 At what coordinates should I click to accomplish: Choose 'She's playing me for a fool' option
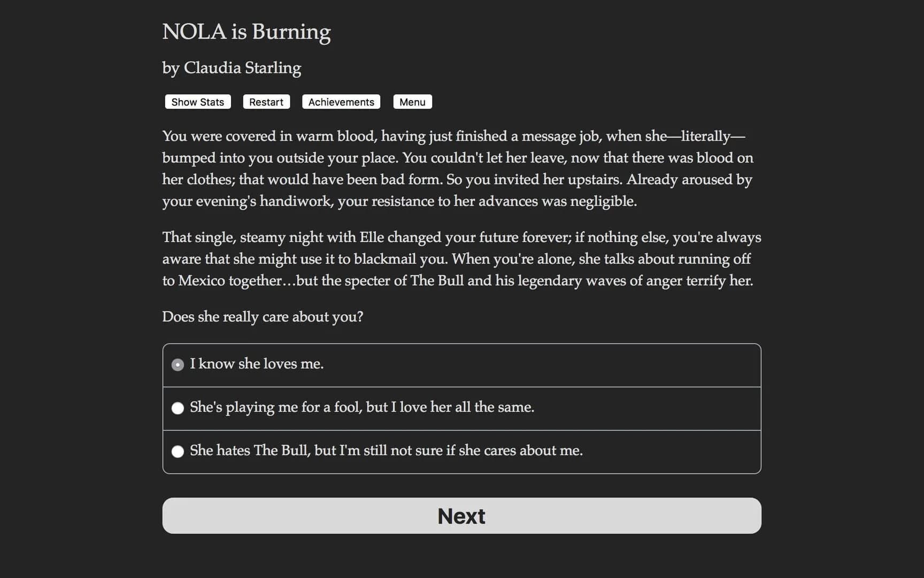(x=362, y=407)
